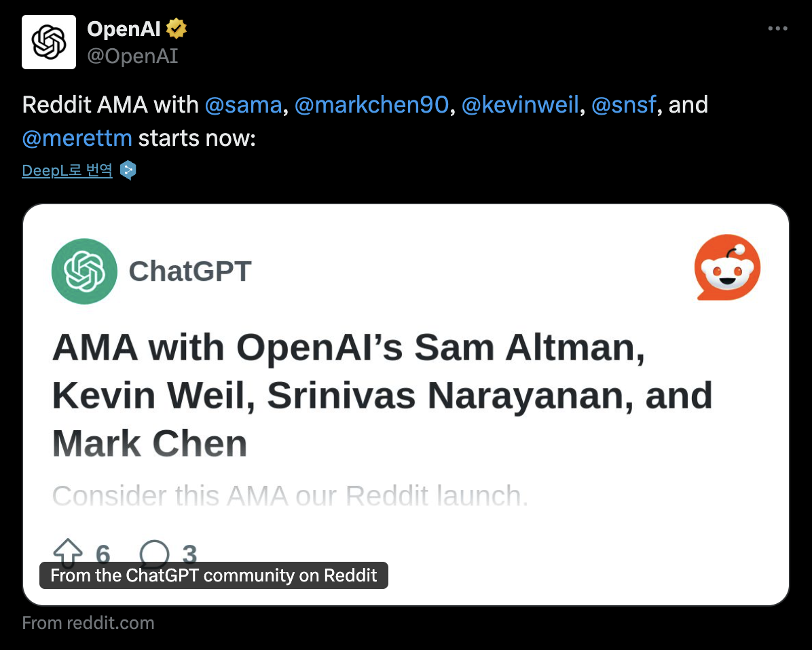
Task: Open the @markchen90 profile mention
Action: point(372,105)
